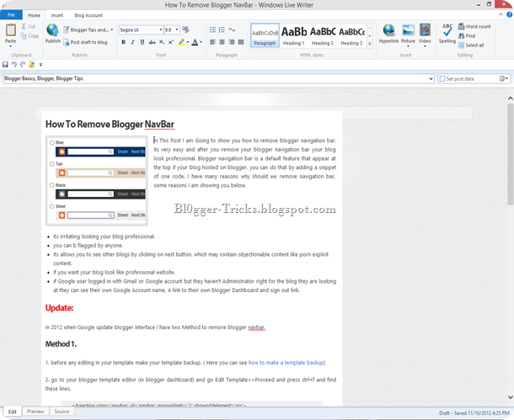The image size is (514, 420).
Task: Click the open post folder icon
Action: point(31,65)
